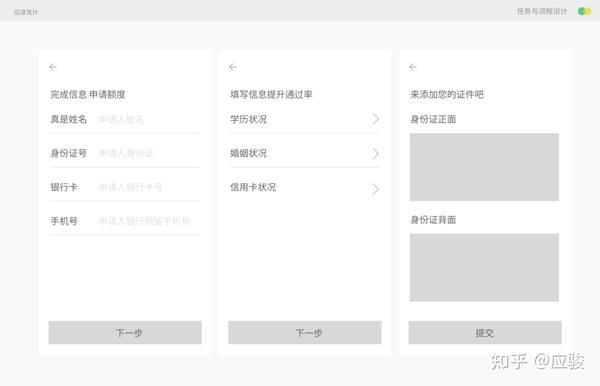Viewport: 600px width, 386px height.
Task: Select the 信用卡状况 row label
Action: coord(253,187)
